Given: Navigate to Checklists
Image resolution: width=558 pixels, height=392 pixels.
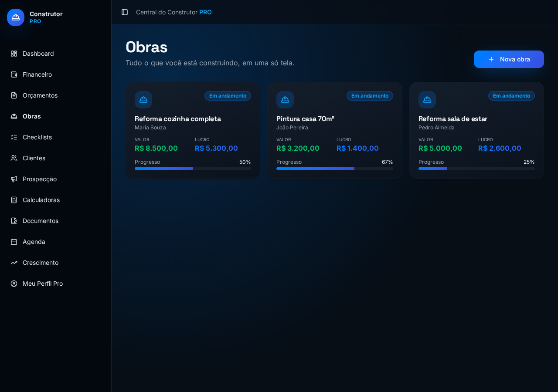Looking at the screenshot, I should pyautogui.click(x=55, y=137).
